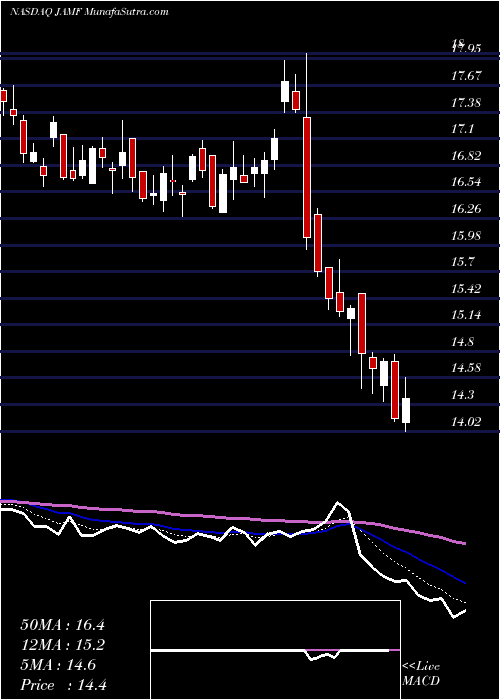Select the 17.38 price axis label
The image size is (500, 700).
pos(467,103)
